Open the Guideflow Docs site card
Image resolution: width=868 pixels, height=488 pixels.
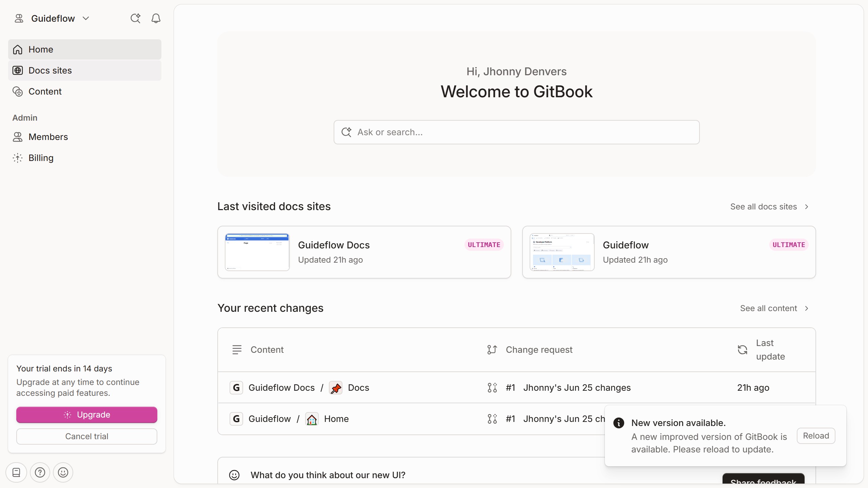364,252
